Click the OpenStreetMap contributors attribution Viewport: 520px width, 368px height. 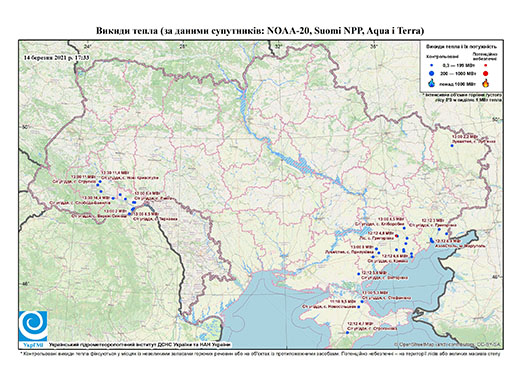(447, 344)
